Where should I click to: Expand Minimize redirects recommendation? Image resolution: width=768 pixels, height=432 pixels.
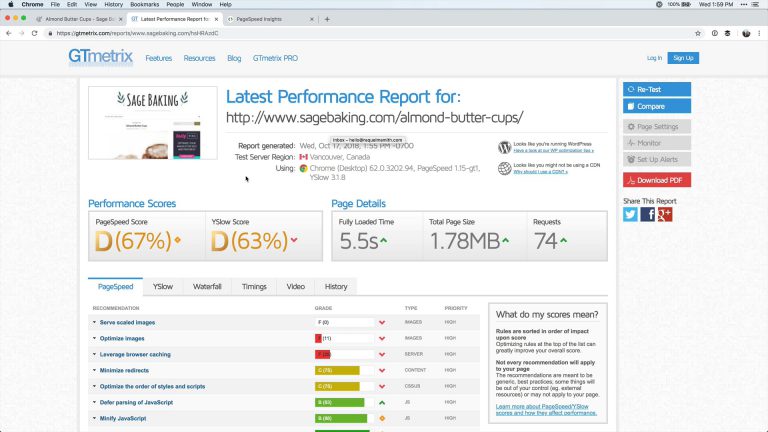124,370
